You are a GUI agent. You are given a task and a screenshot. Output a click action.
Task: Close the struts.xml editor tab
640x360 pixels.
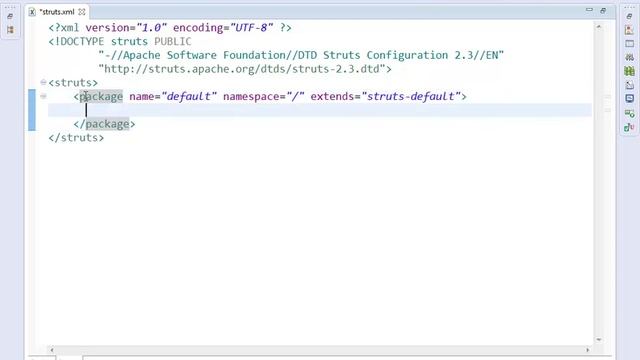(82, 12)
